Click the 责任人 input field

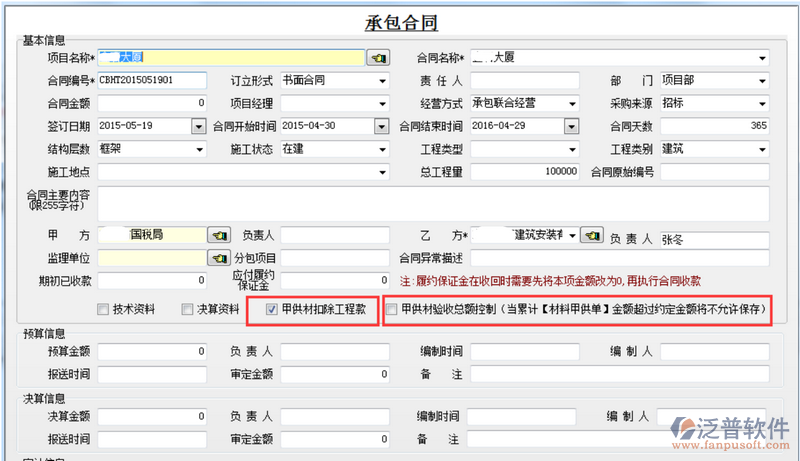(524, 81)
